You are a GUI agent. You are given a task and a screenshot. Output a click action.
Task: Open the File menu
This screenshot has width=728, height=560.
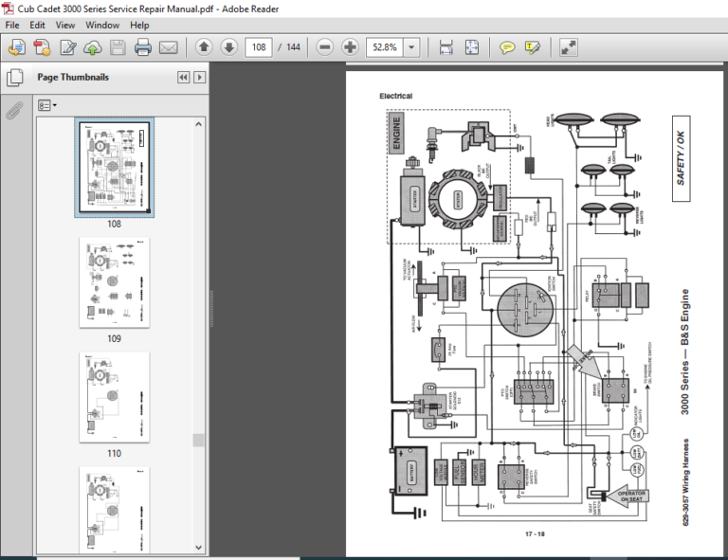point(12,25)
